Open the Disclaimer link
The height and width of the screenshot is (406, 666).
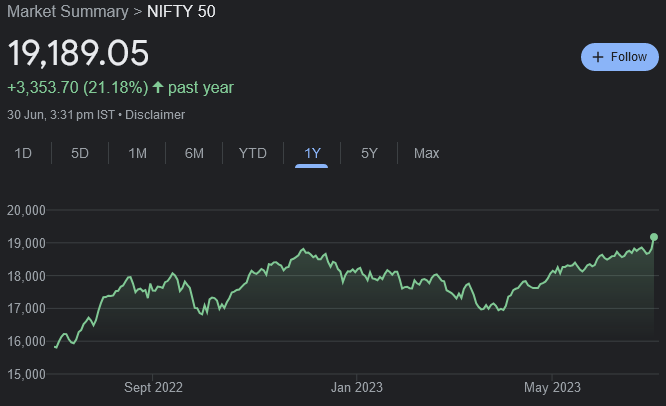pyautogui.click(x=155, y=115)
